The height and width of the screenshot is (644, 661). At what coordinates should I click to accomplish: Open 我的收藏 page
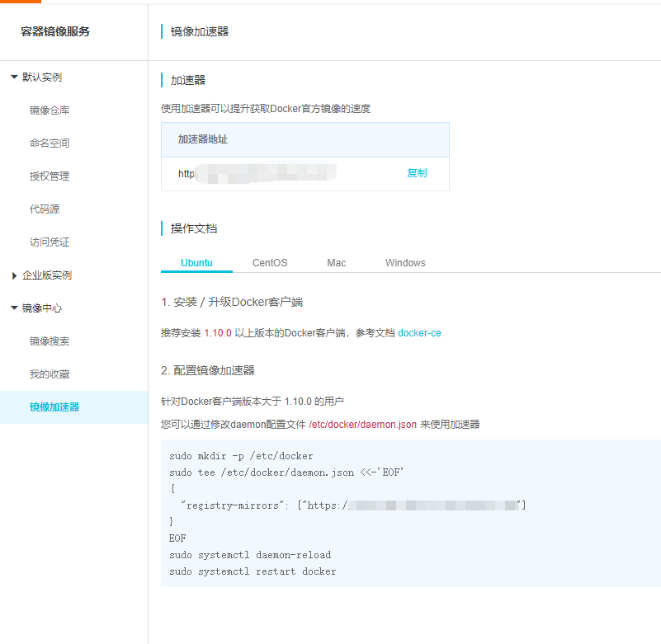tap(52, 374)
